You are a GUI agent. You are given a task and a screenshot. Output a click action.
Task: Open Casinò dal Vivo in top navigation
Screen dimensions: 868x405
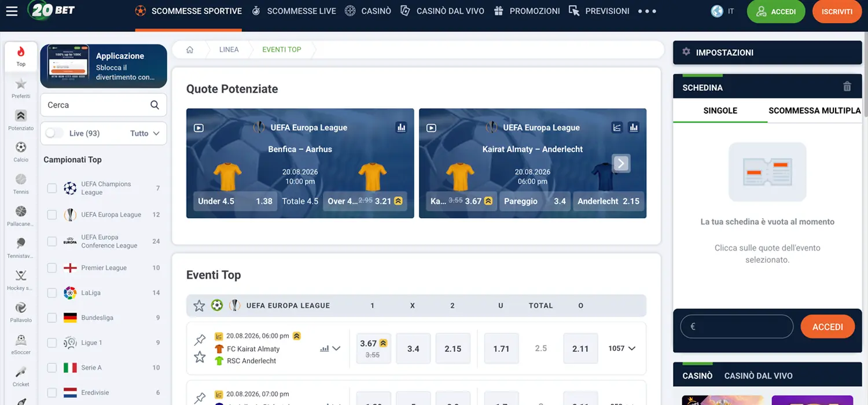[x=443, y=11]
